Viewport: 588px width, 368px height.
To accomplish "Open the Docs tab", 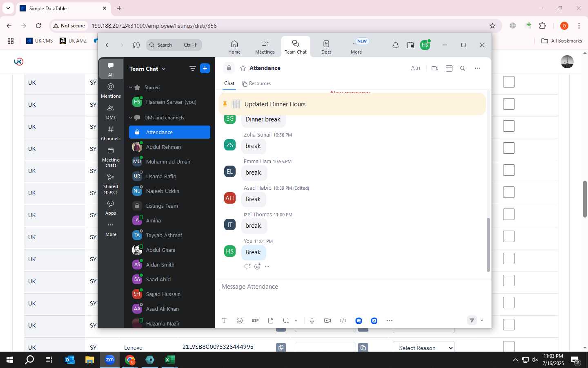I will 326,47.
